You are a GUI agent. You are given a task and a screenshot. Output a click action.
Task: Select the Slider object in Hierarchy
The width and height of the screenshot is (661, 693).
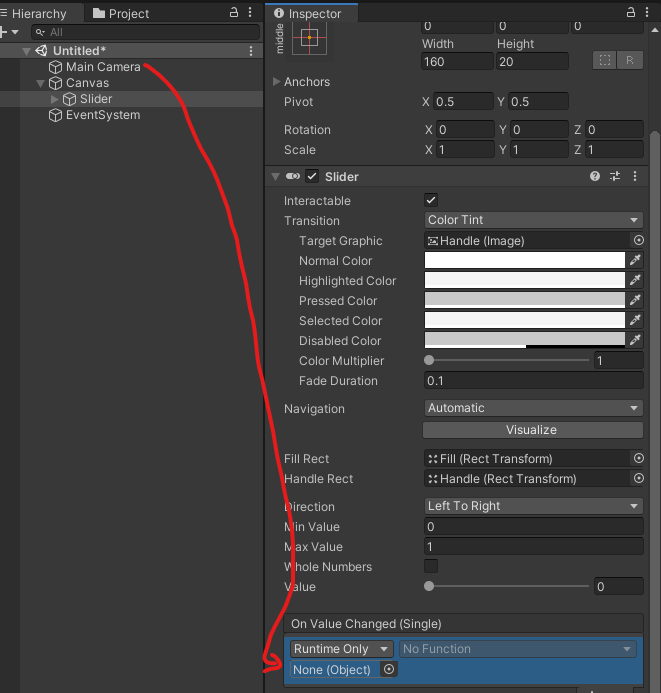96,99
